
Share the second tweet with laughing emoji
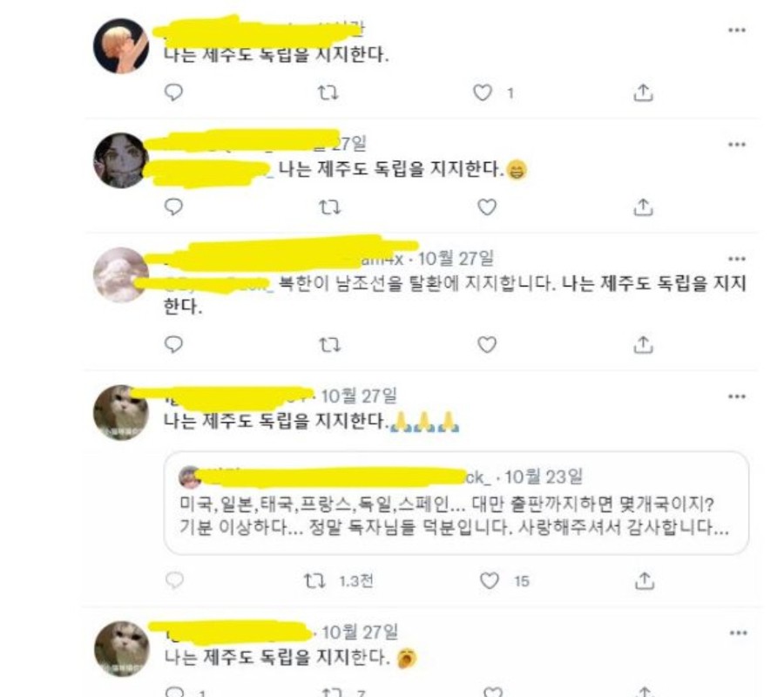(643, 207)
